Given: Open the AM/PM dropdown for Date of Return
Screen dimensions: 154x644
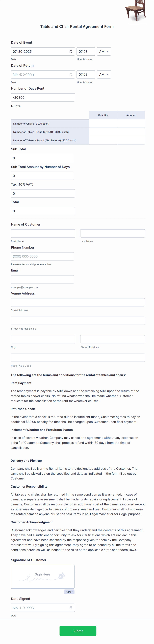Looking at the screenshot, I should coord(104,74).
